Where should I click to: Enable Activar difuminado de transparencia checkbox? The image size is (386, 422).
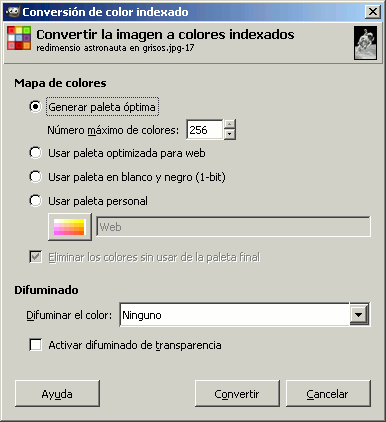36,345
